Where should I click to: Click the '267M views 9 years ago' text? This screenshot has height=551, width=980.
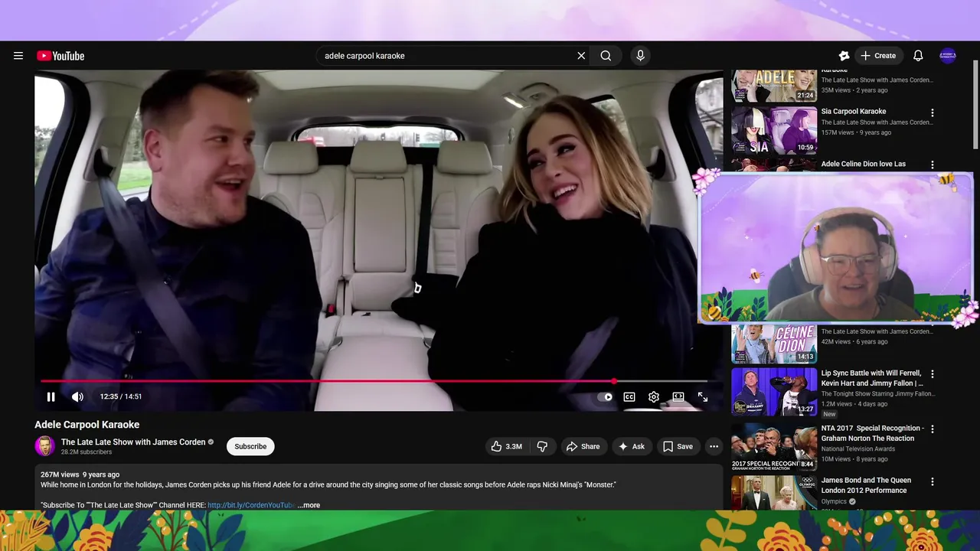pos(80,474)
